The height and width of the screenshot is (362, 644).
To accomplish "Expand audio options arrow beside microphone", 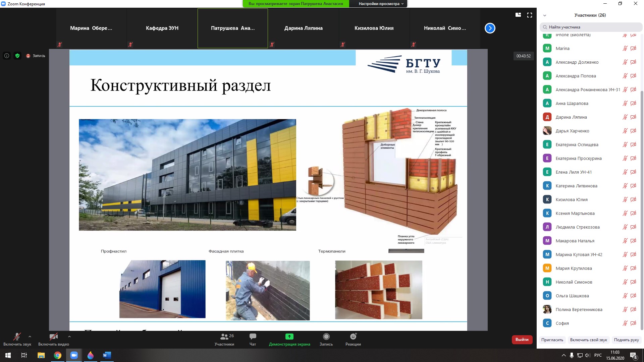I will (x=30, y=337).
